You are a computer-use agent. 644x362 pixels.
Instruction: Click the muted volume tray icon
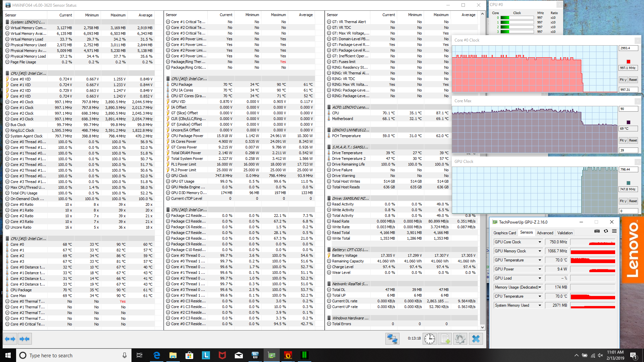click(600, 355)
